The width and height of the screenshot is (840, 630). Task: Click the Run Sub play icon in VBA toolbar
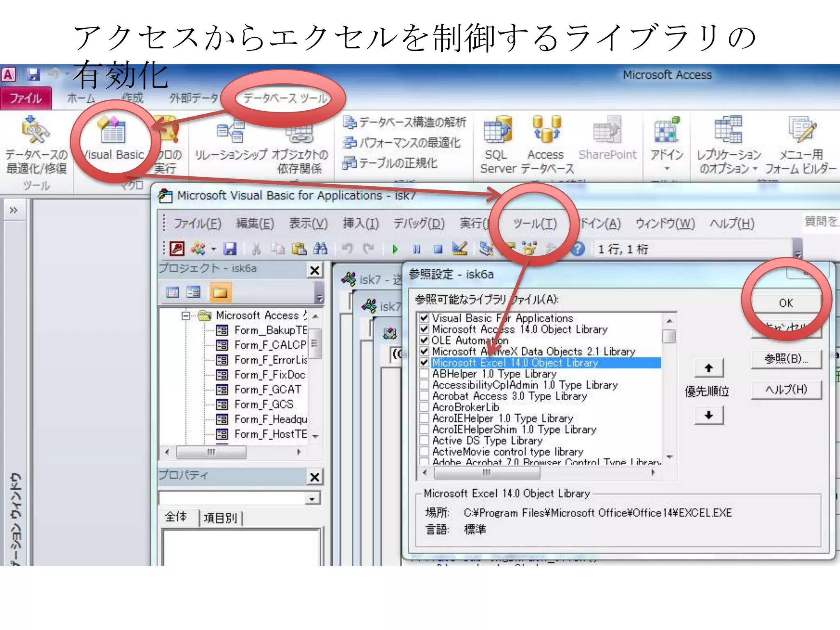pyautogui.click(x=395, y=249)
